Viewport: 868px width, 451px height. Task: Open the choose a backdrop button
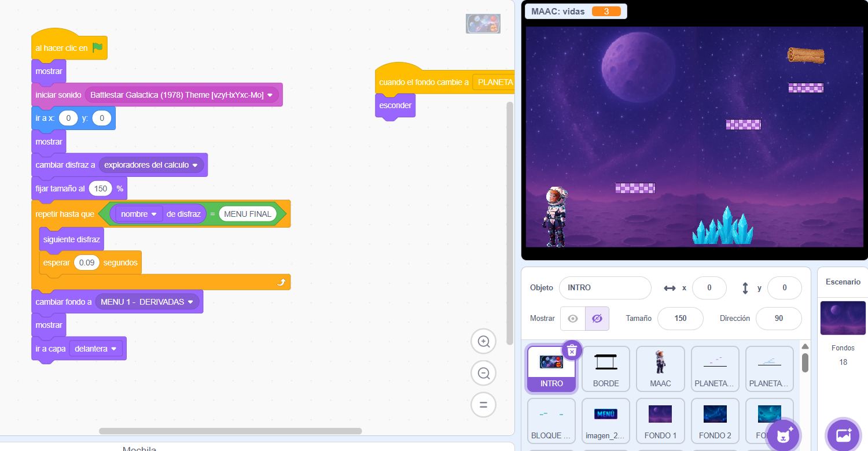point(843,434)
